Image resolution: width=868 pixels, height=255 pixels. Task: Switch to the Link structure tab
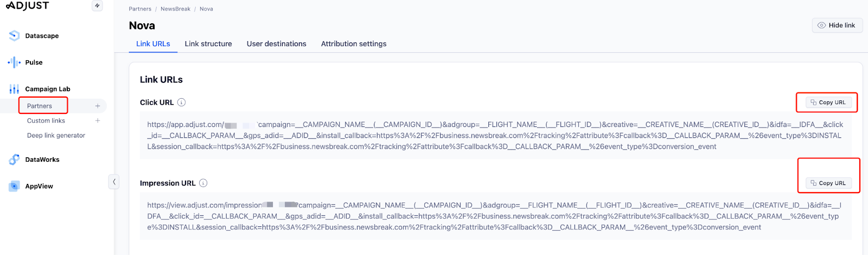point(208,44)
